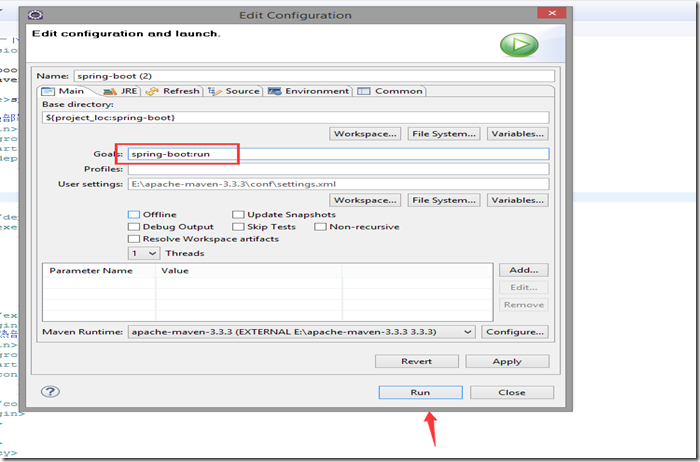
Task: Click the Profiles input field
Action: pos(338,169)
